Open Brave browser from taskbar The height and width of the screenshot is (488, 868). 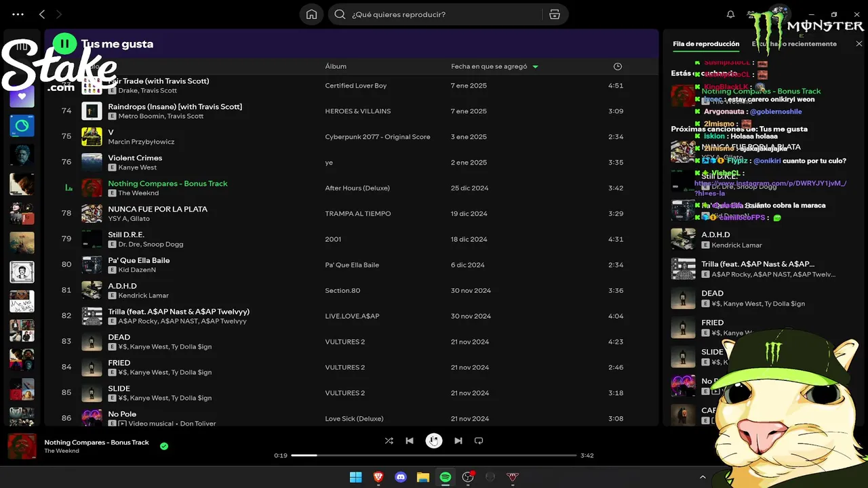(378, 477)
